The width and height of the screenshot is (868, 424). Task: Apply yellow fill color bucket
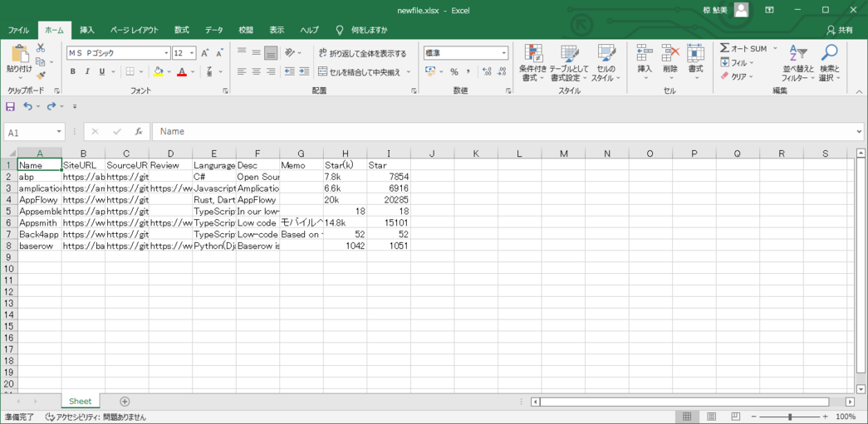click(159, 71)
